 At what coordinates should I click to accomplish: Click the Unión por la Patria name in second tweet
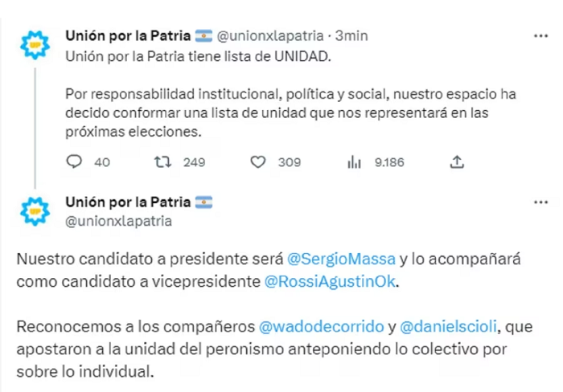(128, 202)
